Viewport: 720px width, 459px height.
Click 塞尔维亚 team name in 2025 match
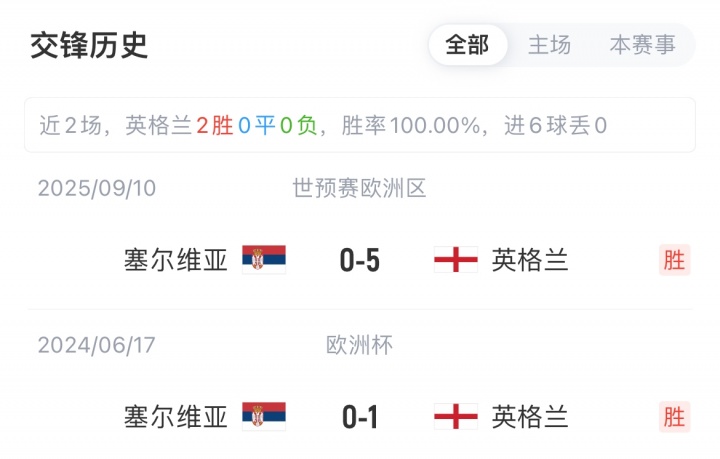[176, 260]
